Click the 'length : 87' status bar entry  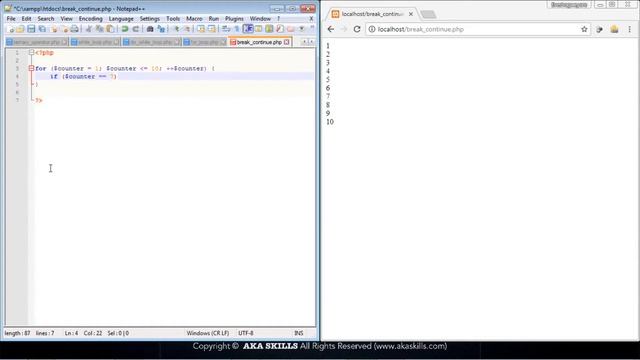(18, 333)
